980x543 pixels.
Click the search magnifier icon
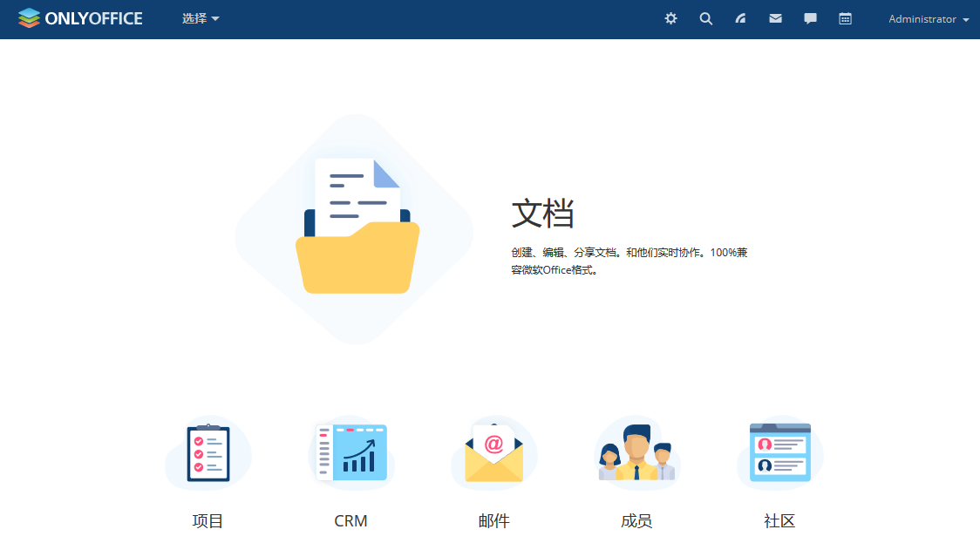[x=706, y=18]
